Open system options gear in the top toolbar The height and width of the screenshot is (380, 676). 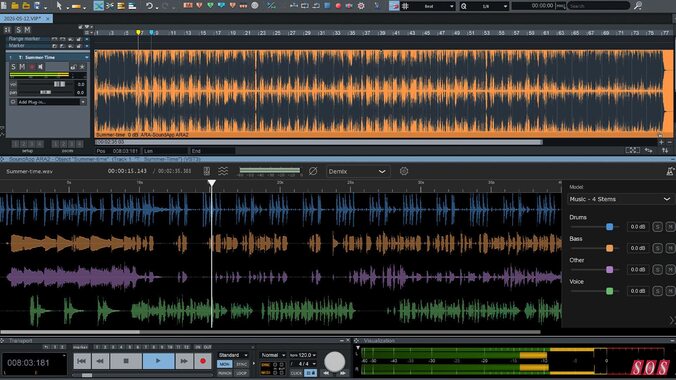[x=361, y=6]
